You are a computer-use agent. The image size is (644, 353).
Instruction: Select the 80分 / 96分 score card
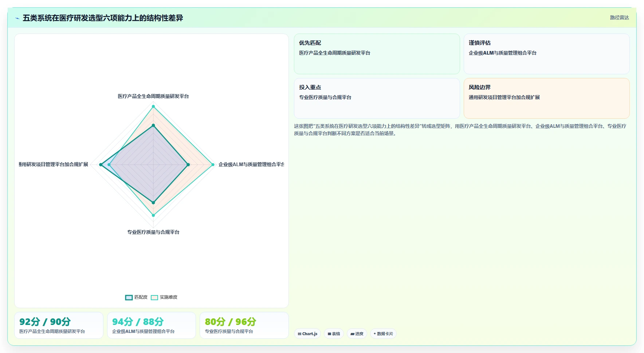(x=244, y=325)
